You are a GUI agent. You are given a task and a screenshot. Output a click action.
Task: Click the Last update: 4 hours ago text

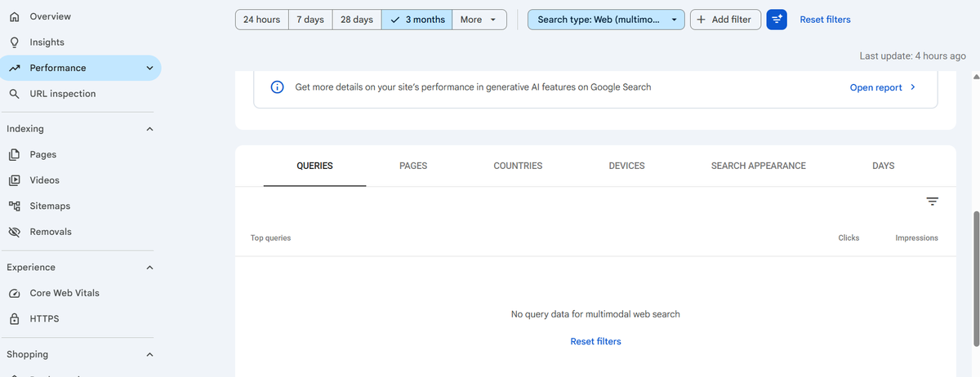[912, 56]
